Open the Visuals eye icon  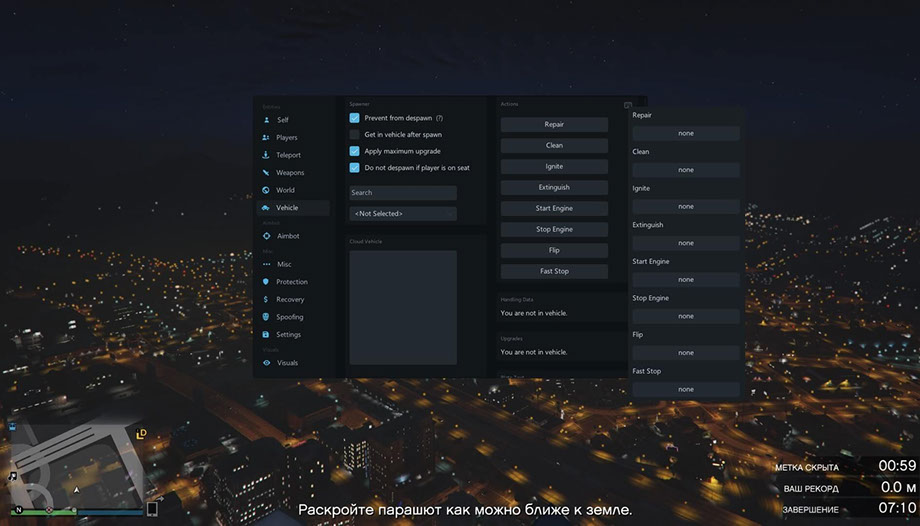click(266, 363)
